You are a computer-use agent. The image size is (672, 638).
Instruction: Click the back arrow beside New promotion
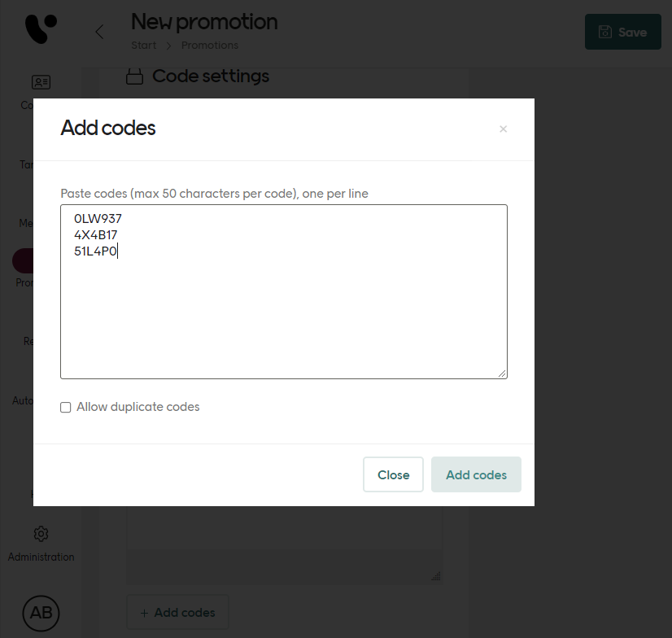pyautogui.click(x=98, y=32)
